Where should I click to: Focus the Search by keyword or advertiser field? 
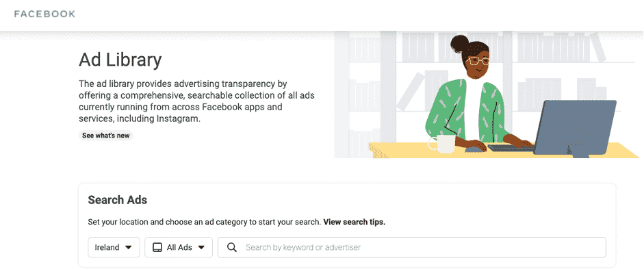411,247
